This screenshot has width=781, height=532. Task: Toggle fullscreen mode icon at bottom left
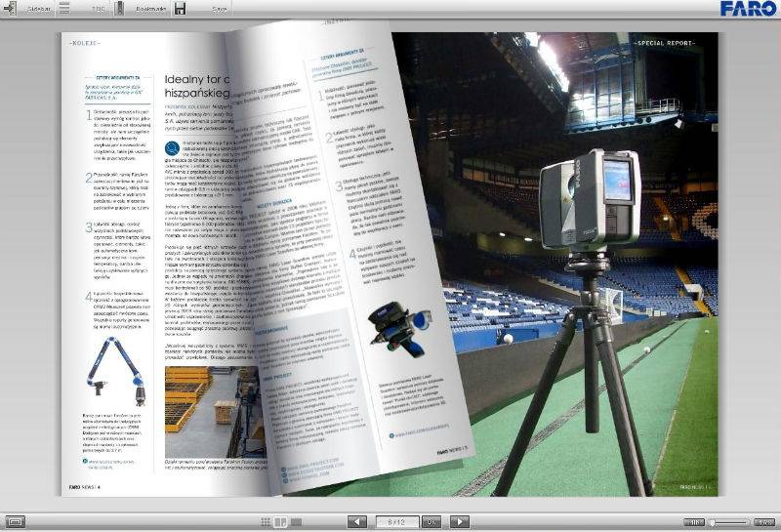pos(15,522)
